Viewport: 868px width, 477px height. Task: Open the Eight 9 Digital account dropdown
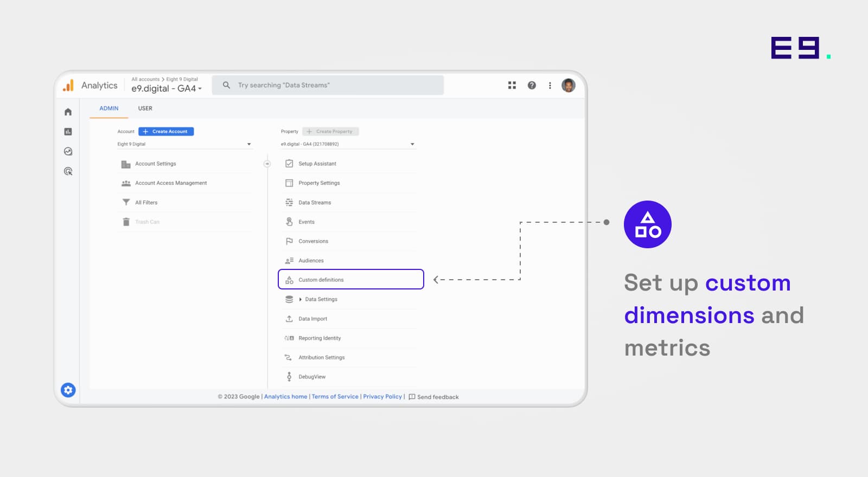coord(184,144)
